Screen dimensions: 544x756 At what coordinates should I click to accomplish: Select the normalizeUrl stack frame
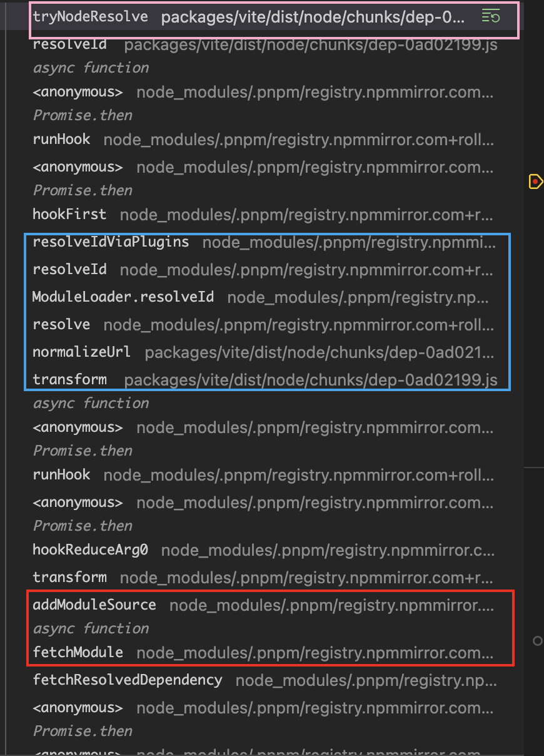tap(82, 352)
